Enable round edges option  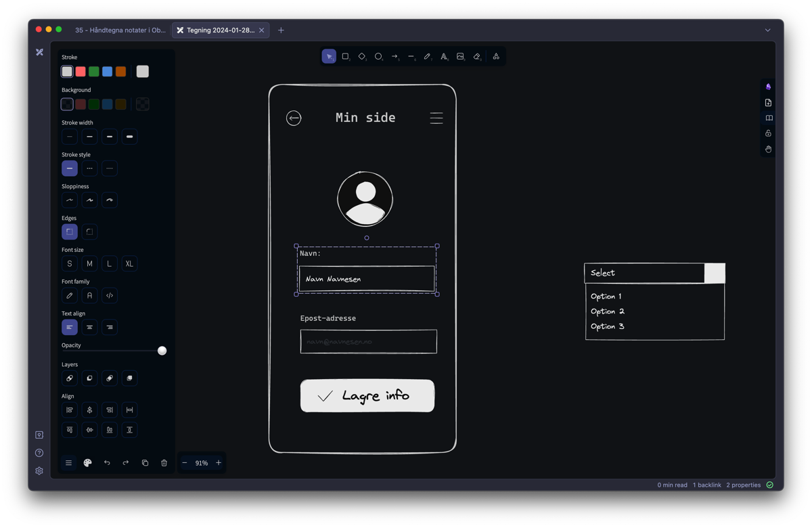pos(89,232)
